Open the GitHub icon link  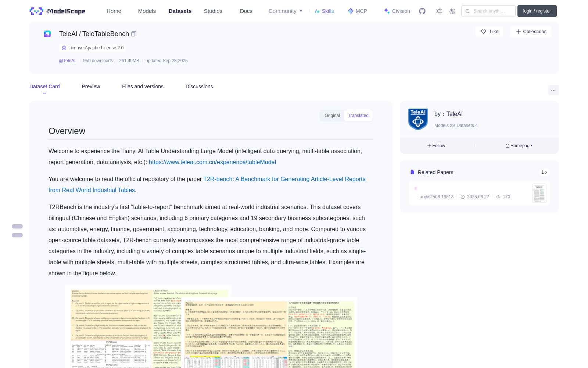422,11
